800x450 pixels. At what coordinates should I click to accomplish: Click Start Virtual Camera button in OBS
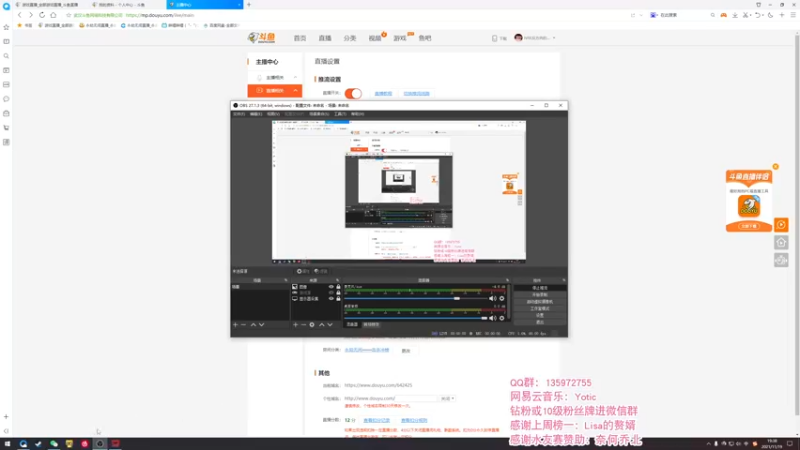540,302
